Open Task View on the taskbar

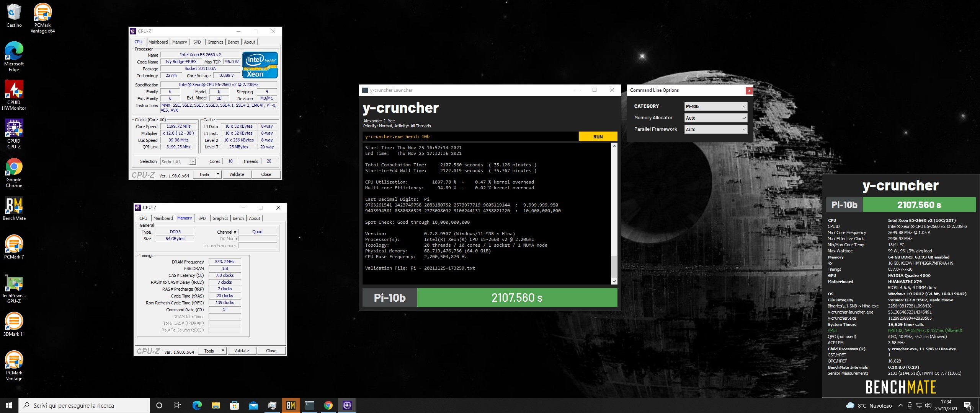[178, 405]
